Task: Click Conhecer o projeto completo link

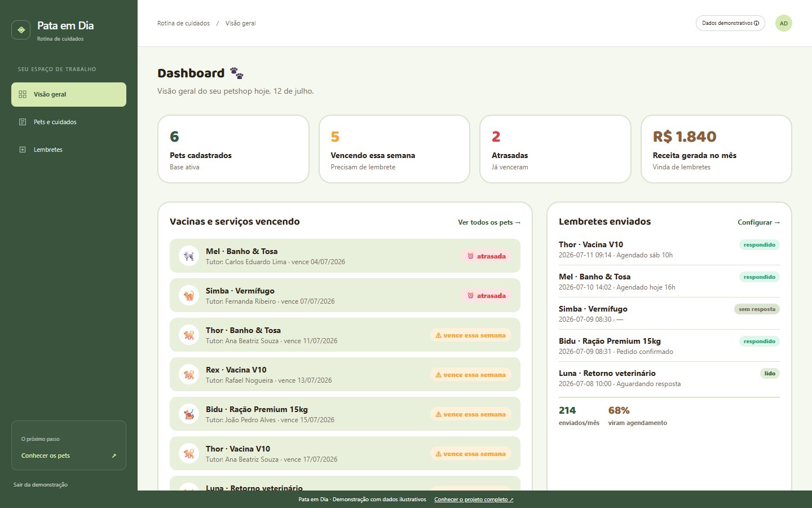Action: (x=474, y=500)
